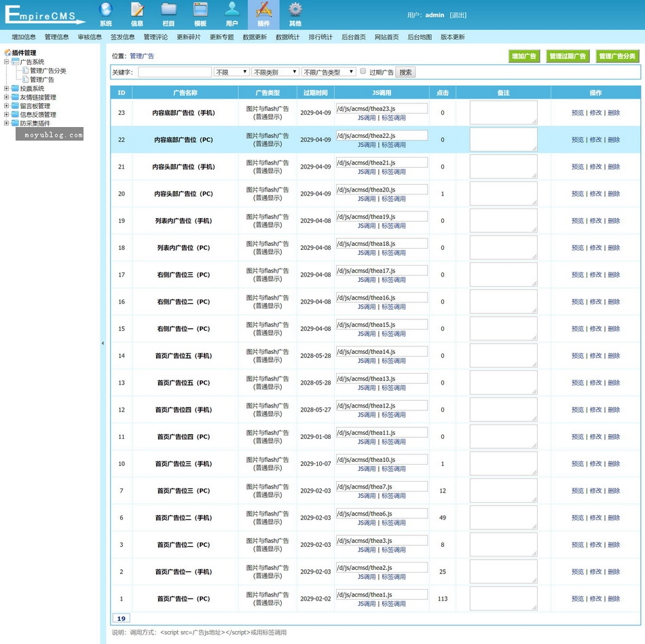Open the 审核信息 menu item
Viewport: 645px width, 644px height.
90,37
